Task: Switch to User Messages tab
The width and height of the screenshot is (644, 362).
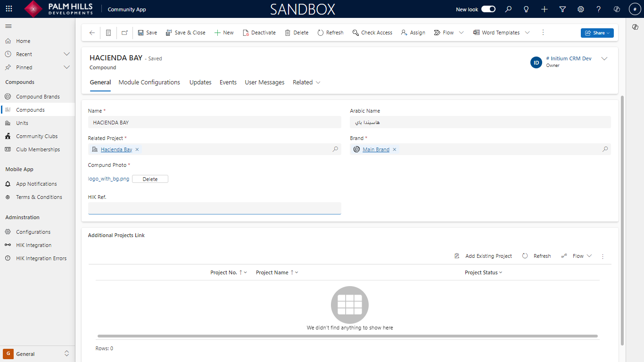Action: point(264,82)
